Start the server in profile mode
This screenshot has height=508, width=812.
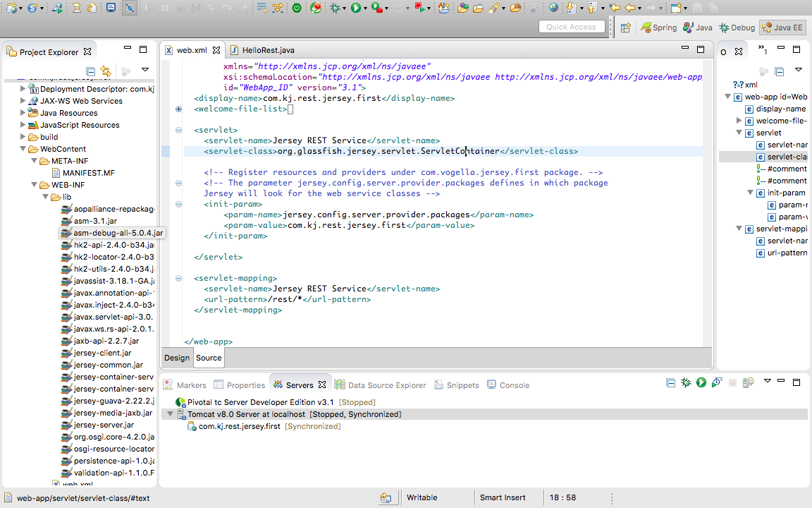click(x=717, y=383)
